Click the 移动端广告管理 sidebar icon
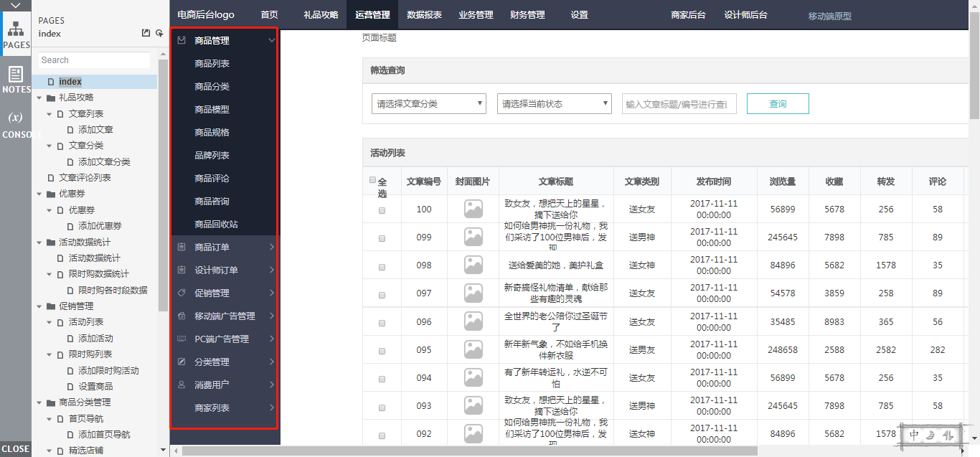 (x=182, y=316)
